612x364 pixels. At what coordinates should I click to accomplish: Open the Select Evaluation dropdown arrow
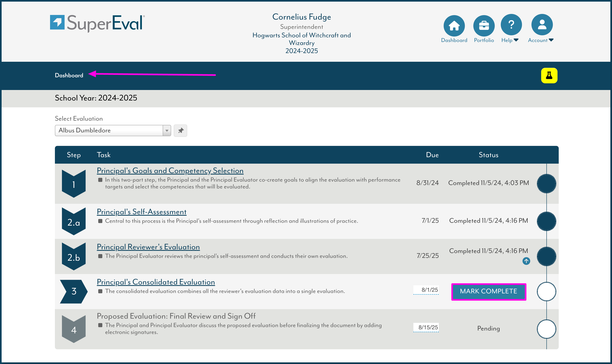click(167, 131)
